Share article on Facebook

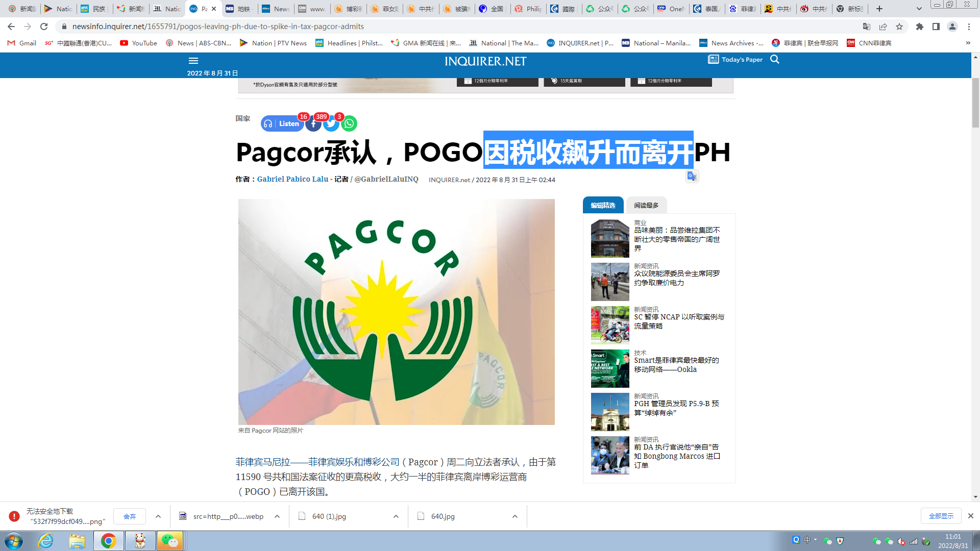click(313, 123)
